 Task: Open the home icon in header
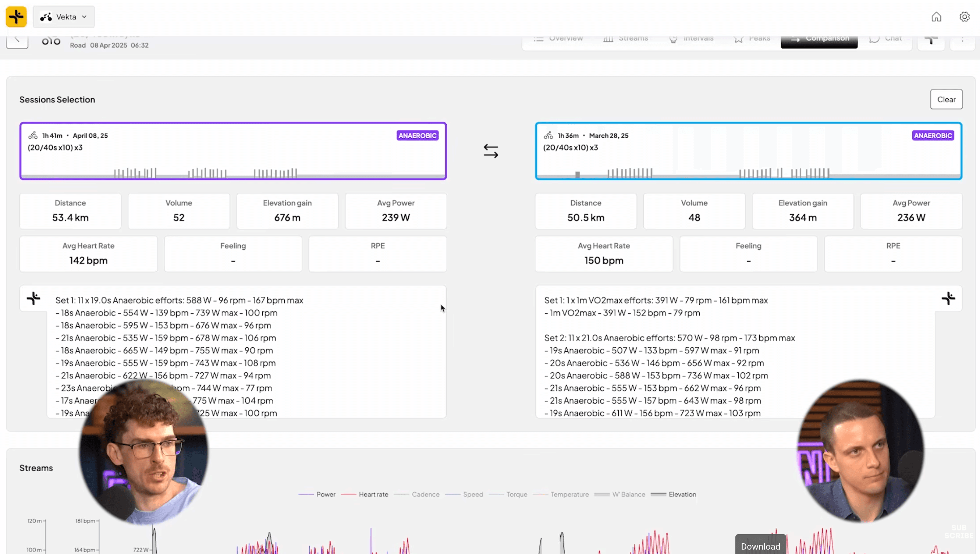click(x=936, y=17)
